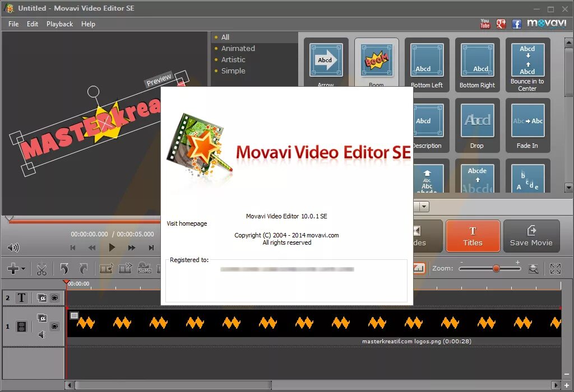Skip to the end of the clip
This screenshot has width=574, height=392.
tap(151, 248)
